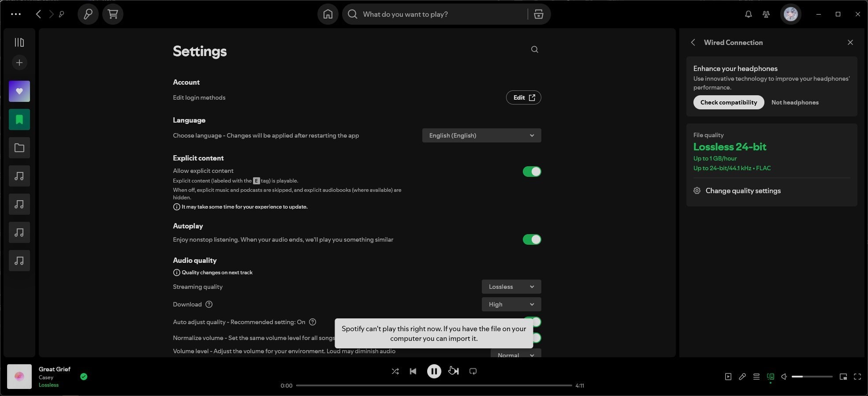Open the Liked Songs heart tile
Viewport: 868px width, 396px height.
(x=19, y=91)
